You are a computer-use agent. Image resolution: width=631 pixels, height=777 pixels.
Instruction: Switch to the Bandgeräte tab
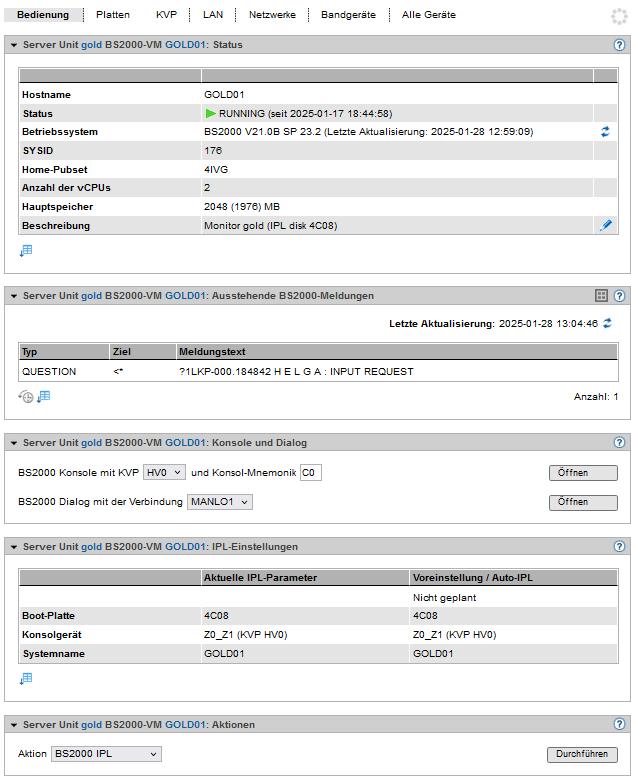(x=350, y=15)
